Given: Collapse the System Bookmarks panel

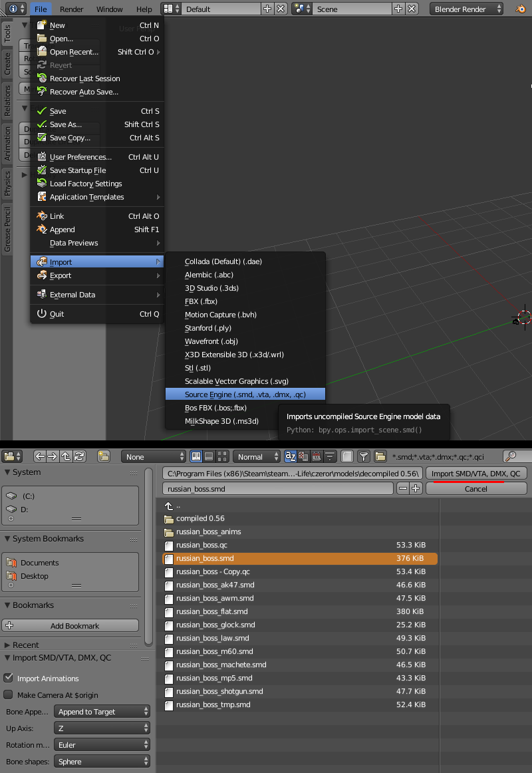Looking at the screenshot, I should pyautogui.click(x=7, y=538).
